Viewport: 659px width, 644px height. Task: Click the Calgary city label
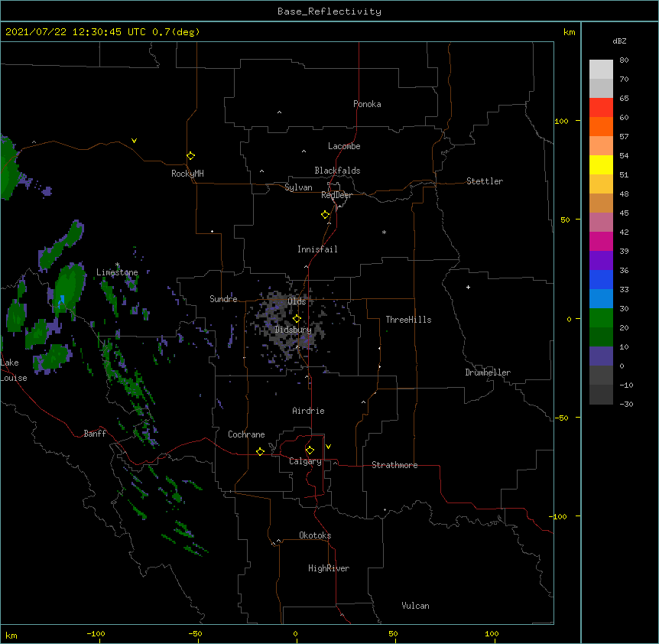pos(305,461)
